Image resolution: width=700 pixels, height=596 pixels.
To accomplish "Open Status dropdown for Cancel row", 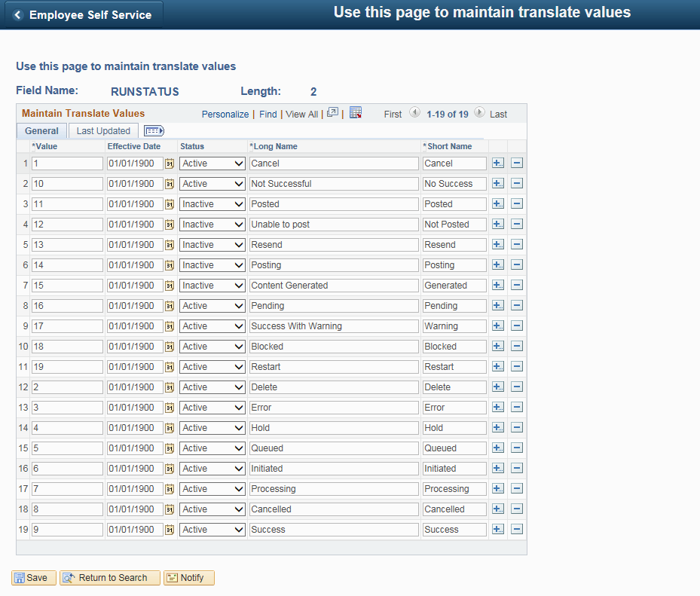I will (x=212, y=164).
